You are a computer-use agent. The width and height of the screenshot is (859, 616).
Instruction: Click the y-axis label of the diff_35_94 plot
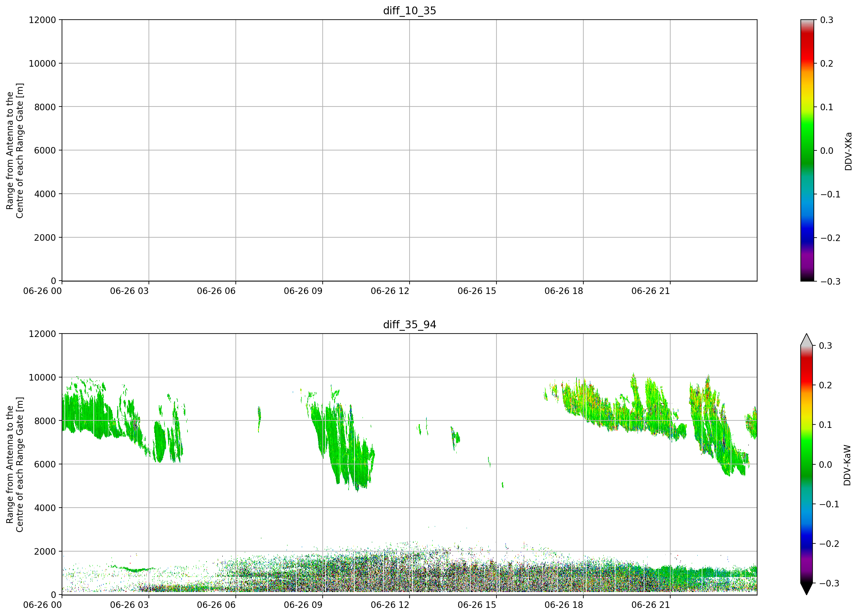15,465
